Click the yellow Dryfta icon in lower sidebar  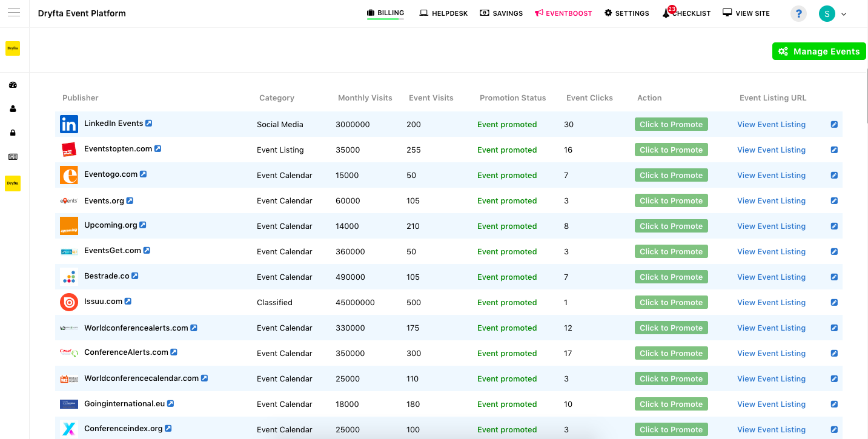pos(13,183)
